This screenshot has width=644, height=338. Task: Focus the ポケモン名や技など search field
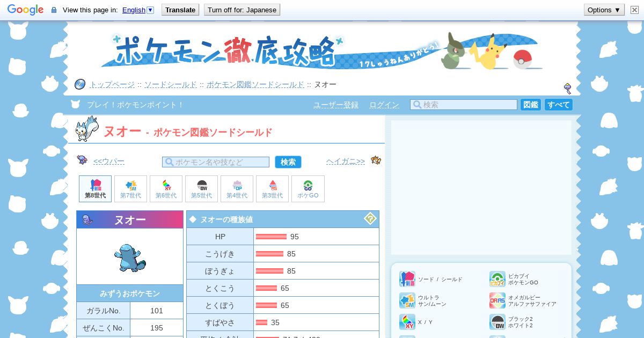[x=216, y=162]
